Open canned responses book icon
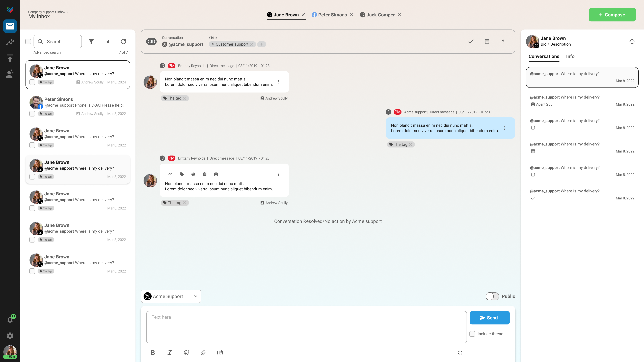Viewport: 644px width, 362px height. click(x=220, y=352)
